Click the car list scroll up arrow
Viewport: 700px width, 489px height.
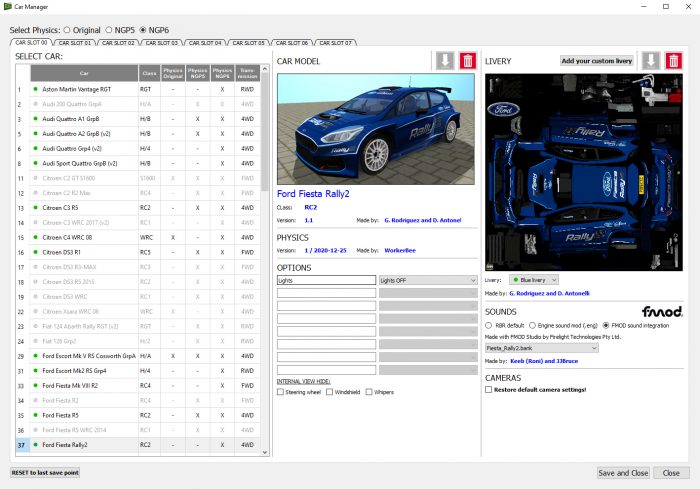265,69
